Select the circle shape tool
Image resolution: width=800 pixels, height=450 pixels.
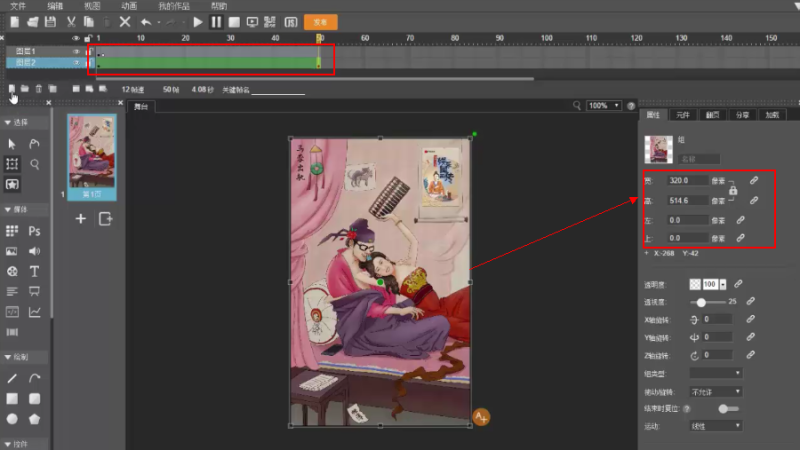pos(12,419)
